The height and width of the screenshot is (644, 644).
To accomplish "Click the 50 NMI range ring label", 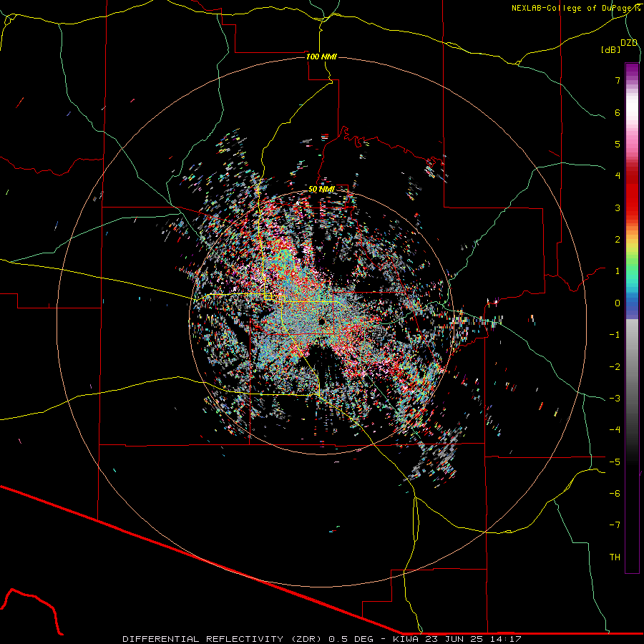I will (321, 189).
